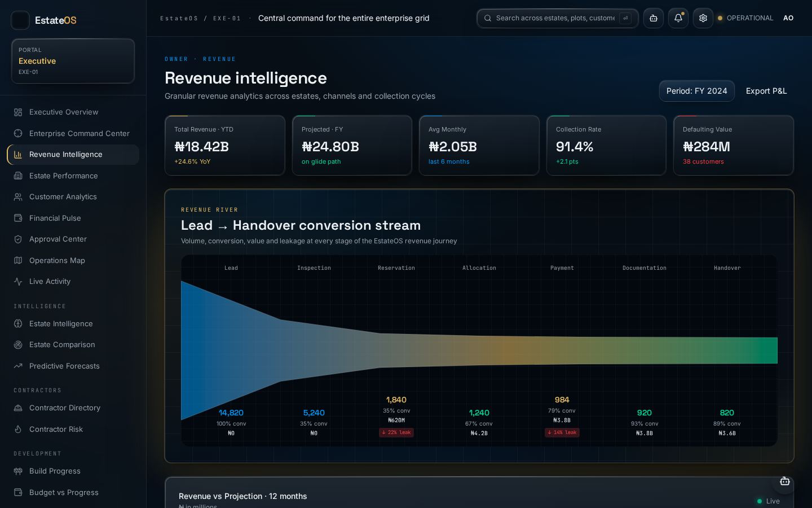This screenshot has height=508, width=812.
Task: Click the 14,820 Lead stage value
Action: (231, 413)
